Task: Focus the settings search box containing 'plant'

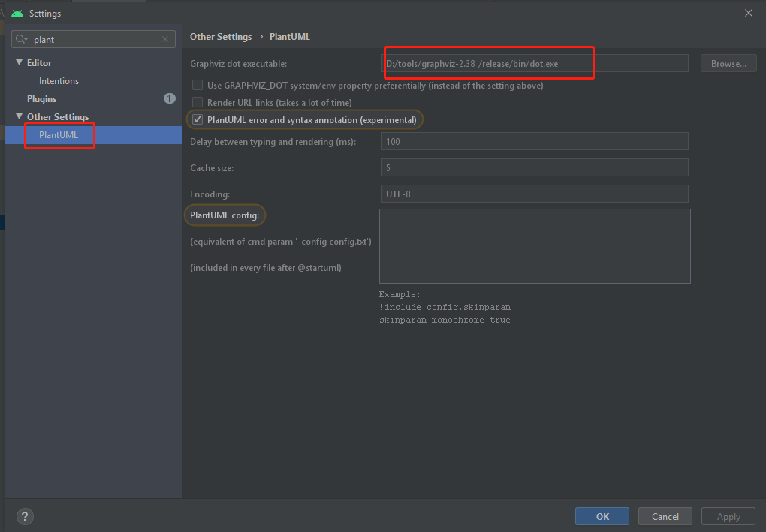Action: pos(93,39)
